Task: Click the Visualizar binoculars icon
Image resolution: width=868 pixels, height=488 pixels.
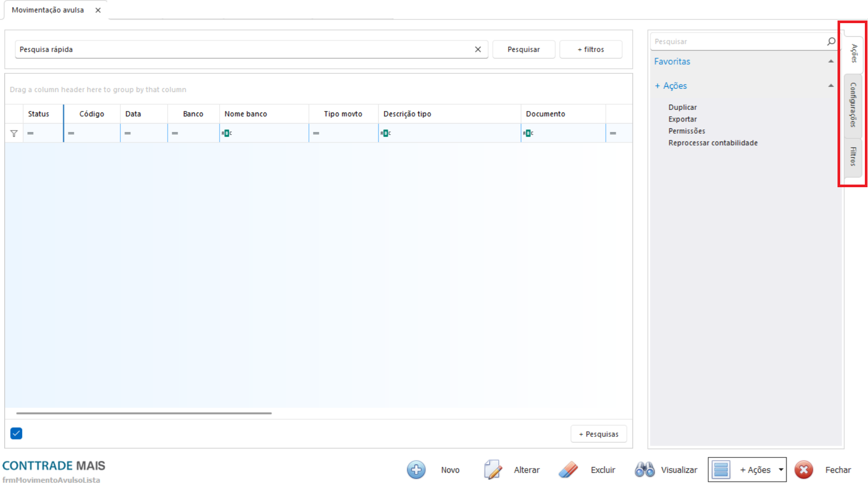Action: 644,470
